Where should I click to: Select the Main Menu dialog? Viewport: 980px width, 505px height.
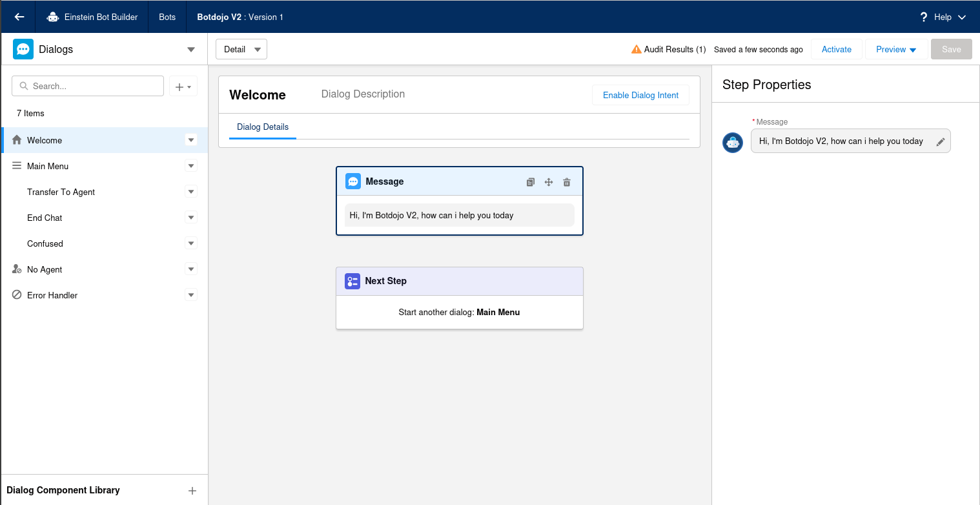tap(105, 166)
